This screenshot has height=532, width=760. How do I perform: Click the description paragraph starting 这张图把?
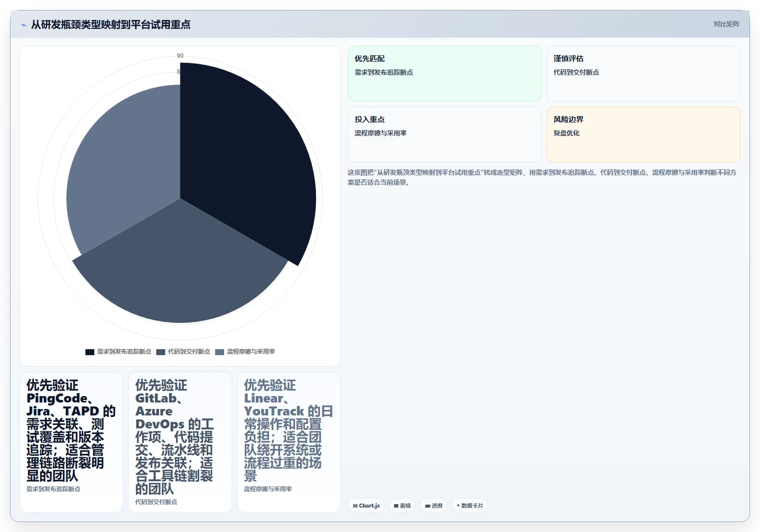point(542,177)
